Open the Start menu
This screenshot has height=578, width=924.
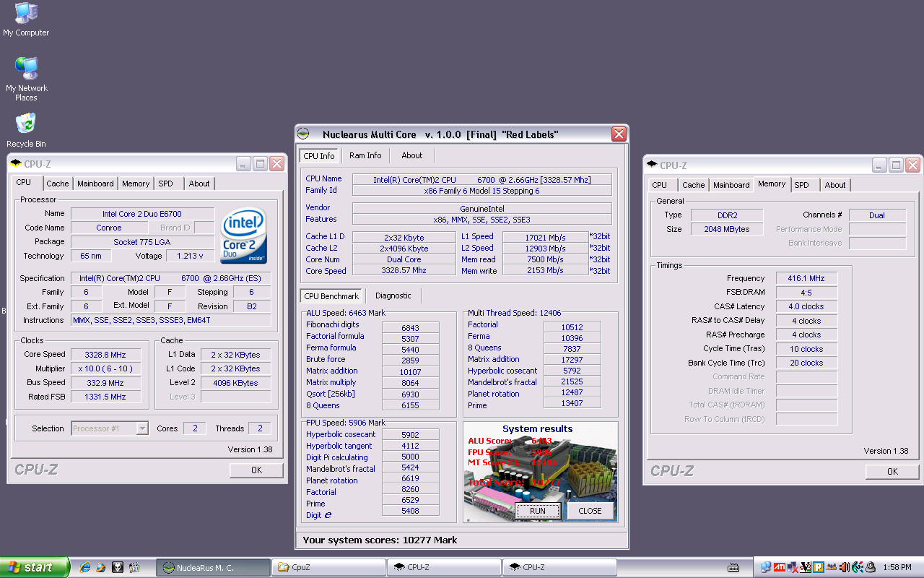pos(35,567)
